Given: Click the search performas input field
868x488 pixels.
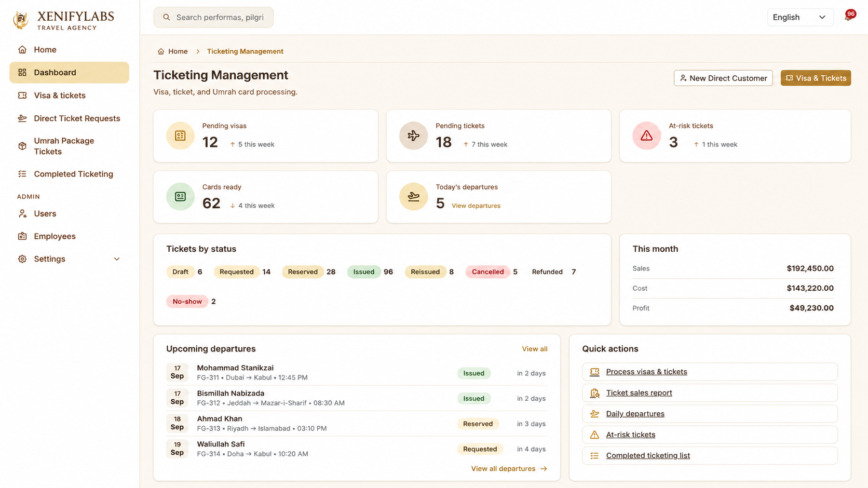Looking at the screenshot, I should [x=213, y=18].
